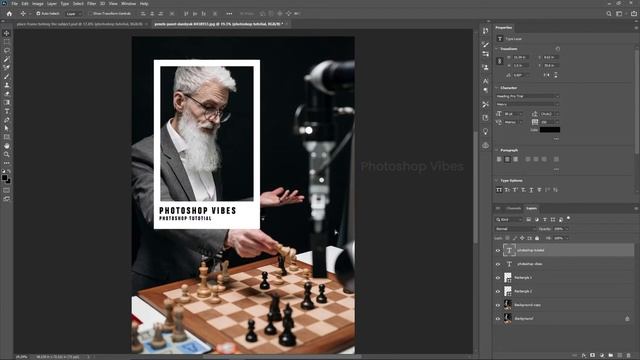The width and height of the screenshot is (640, 360).
Task: Click the left align text icon
Action: click(x=499, y=159)
